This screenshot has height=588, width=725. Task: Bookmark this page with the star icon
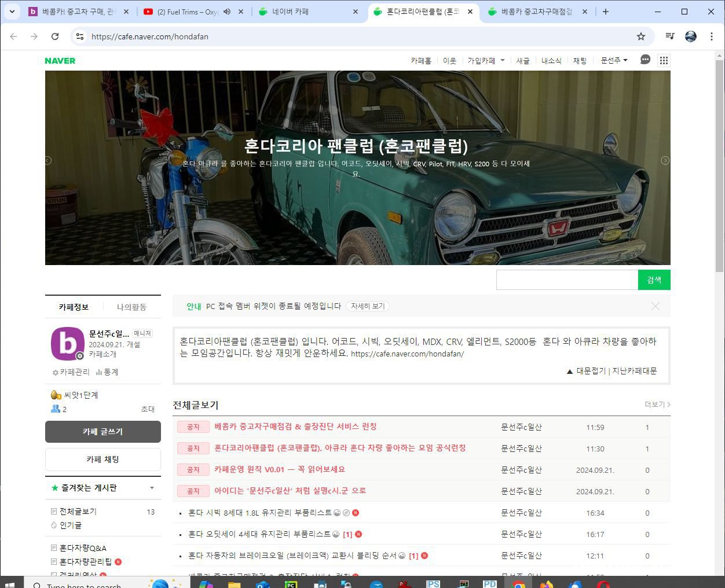(x=641, y=36)
